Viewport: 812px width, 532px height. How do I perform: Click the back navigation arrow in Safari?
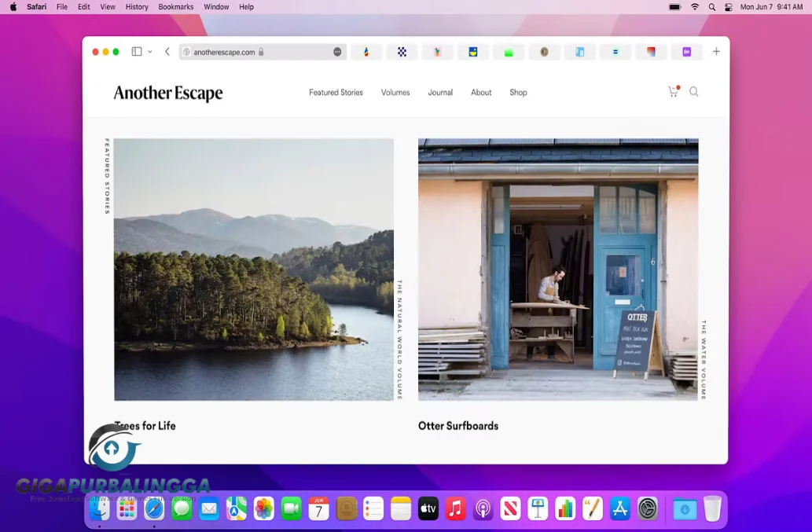pyautogui.click(x=167, y=51)
